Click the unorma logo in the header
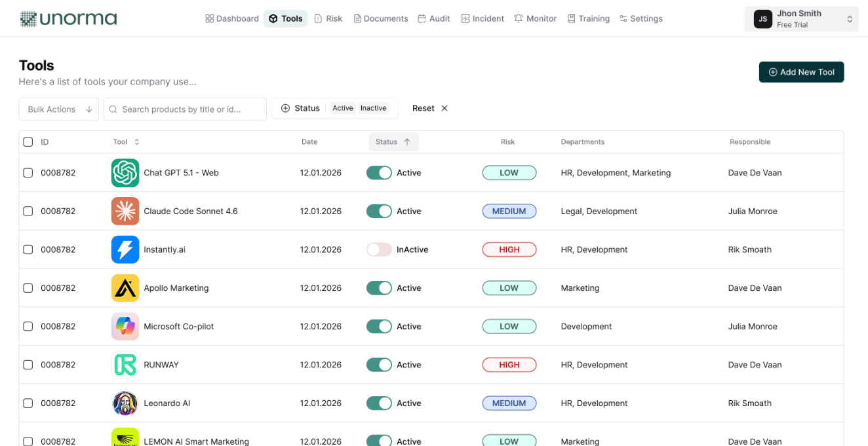 tap(68, 18)
